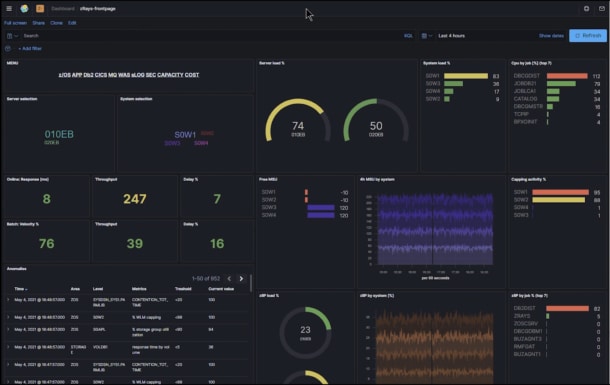
Task: Open the MQ link in the MENU panel
Action: click(x=112, y=75)
